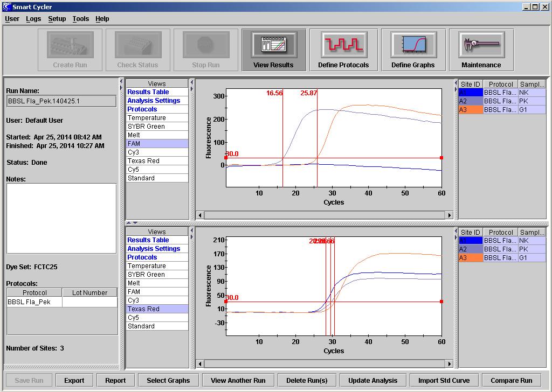
Task: Open the Define Graphs tool
Action: [x=413, y=50]
